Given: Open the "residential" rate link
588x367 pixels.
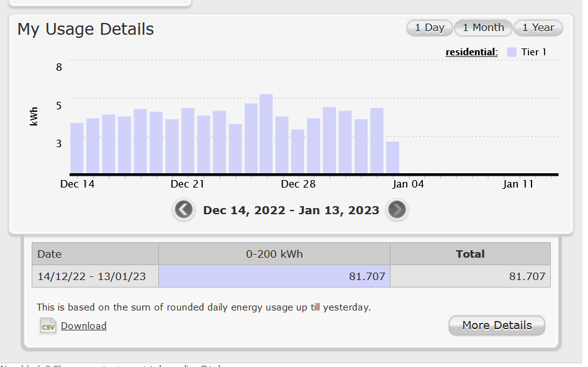Looking at the screenshot, I should pyautogui.click(x=471, y=52).
